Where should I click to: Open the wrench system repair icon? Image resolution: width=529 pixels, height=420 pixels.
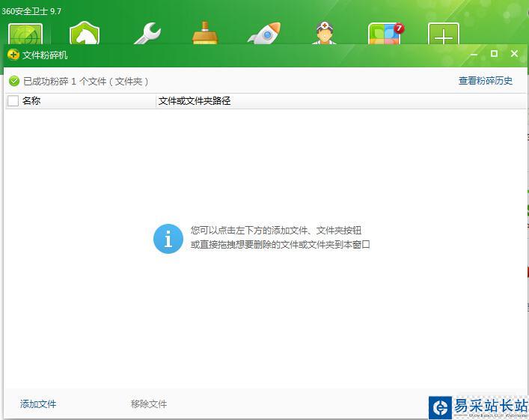147,34
